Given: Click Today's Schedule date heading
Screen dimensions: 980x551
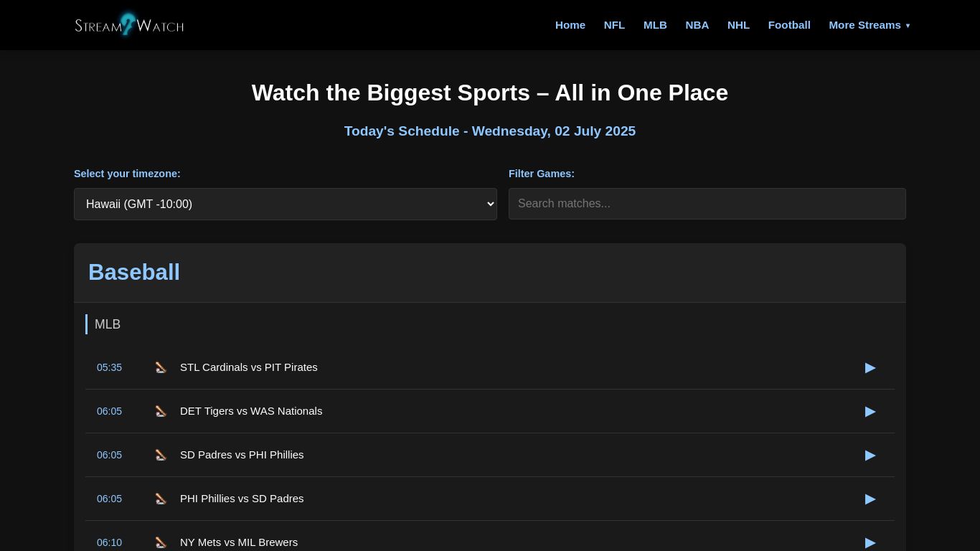Looking at the screenshot, I should tap(490, 131).
